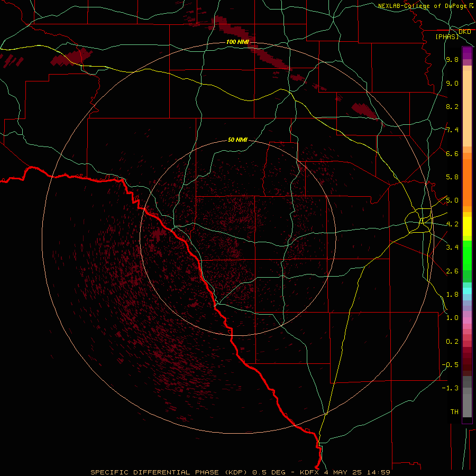Click the 7.4 value on the color scale
Viewport: 476px width, 476px height.
tap(452, 130)
